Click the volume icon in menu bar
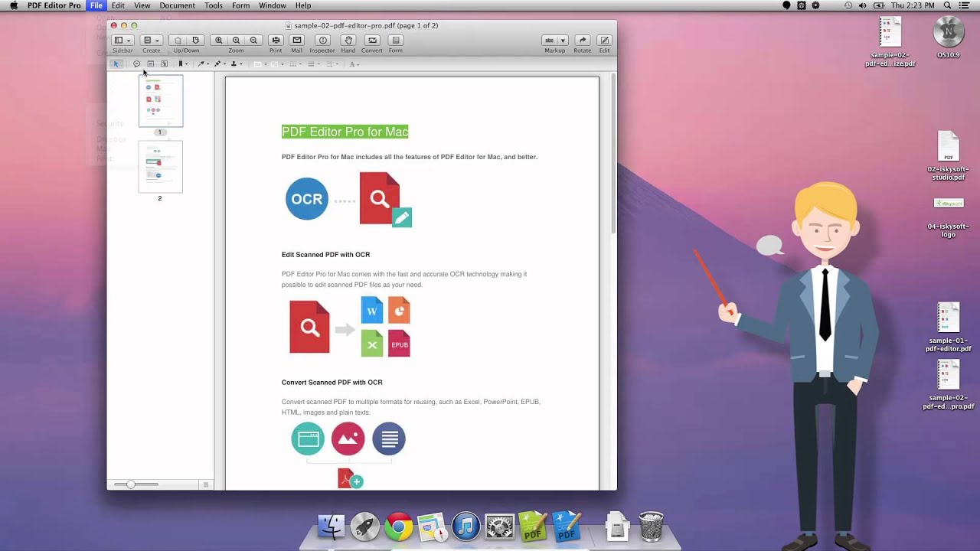This screenshot has height=551, width=980. (x=863, y=5)
